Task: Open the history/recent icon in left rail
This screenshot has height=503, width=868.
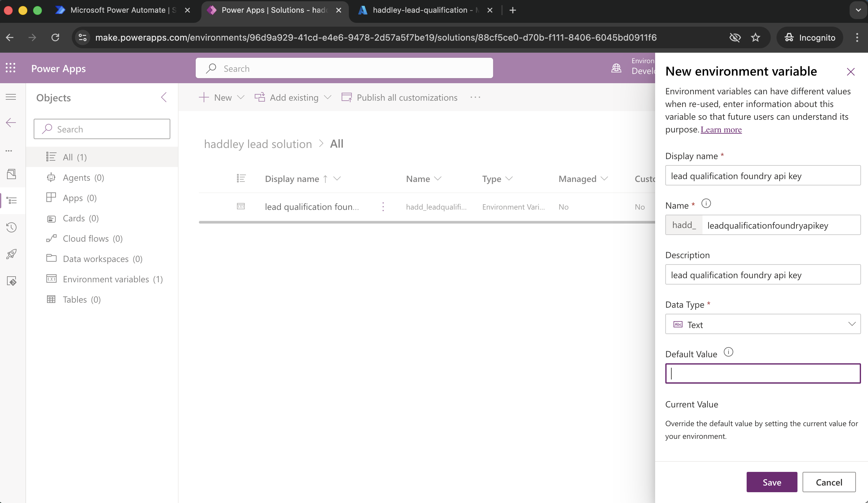Action: click(x=11, y=227)
